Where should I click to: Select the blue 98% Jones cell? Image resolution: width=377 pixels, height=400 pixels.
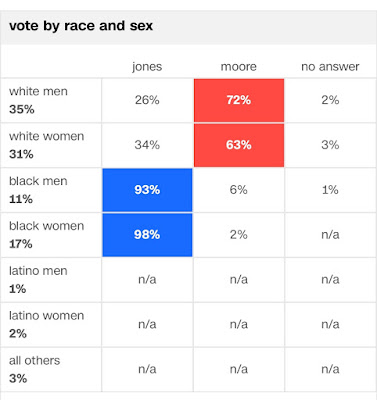point(147,235)
